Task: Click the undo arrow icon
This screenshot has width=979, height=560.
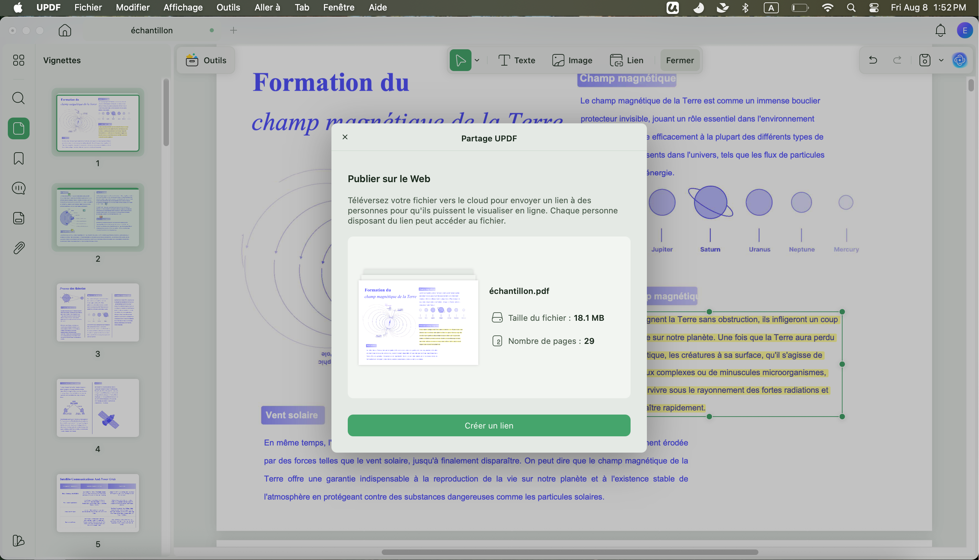Action: coord(873,60)
